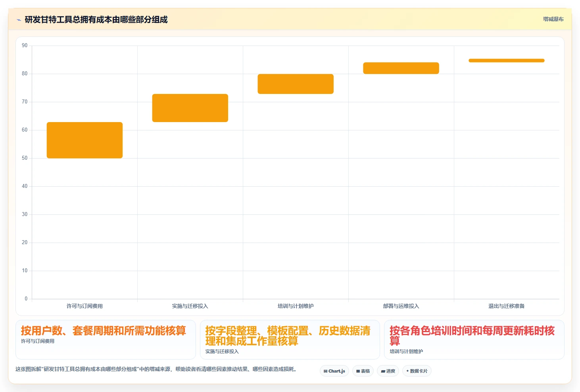The image size is (580, 392).
Task: Click the description sentence starting 这张图拆解
Action: 156,369
